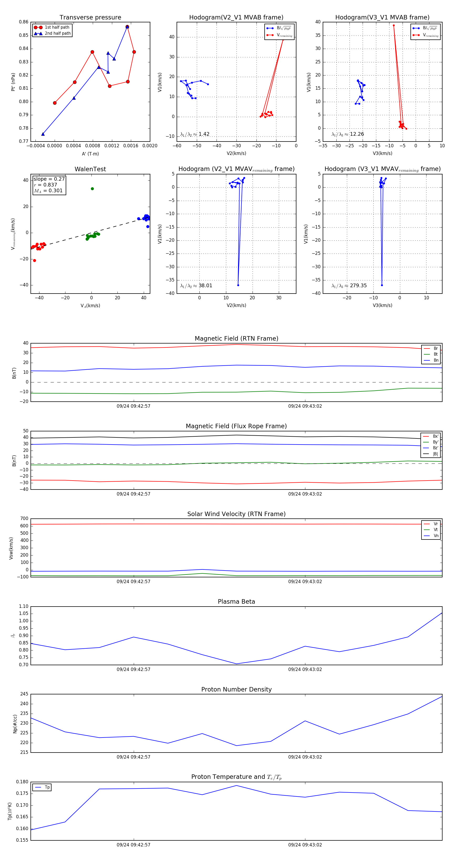473x868 pixels.
Task: Click the topmost red point in V3_V1 MVAB hodogram
Action: coord(394,25)
